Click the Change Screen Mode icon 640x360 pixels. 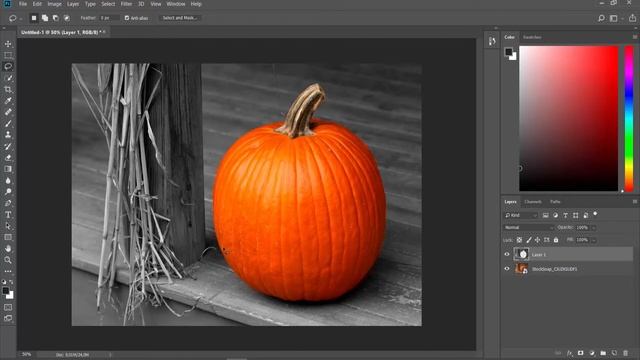[8, 318]
